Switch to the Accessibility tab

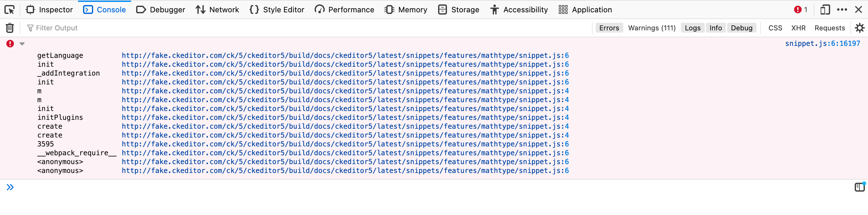click(x=519, y=9)
